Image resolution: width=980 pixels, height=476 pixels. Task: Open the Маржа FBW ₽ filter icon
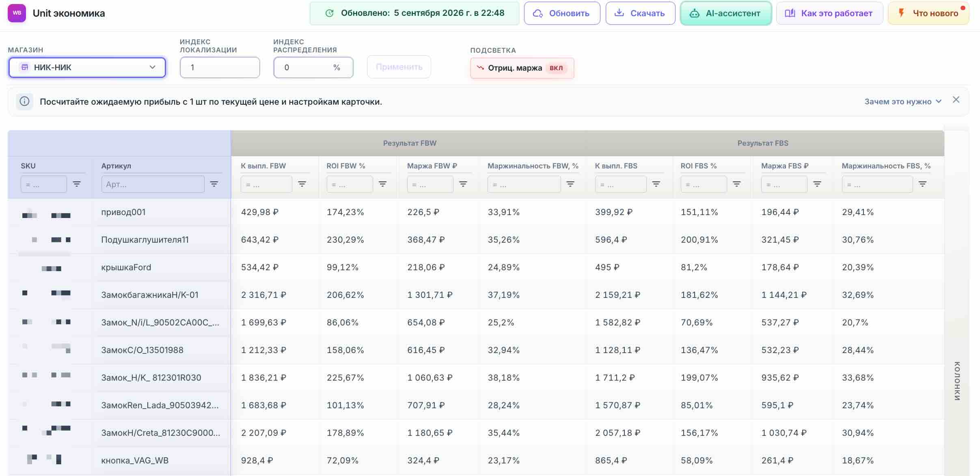(x=463, y=184)
